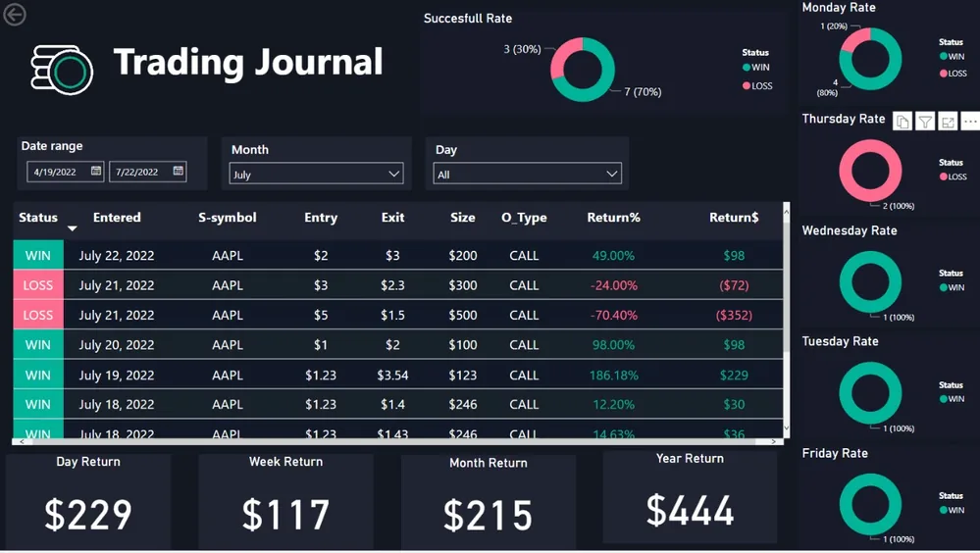Click the table scroll-right arrow

coord(774,442)
